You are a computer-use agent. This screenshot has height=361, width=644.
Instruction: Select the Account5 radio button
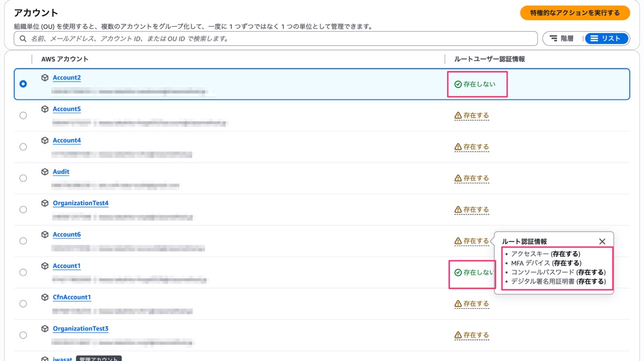coord(23,115)
